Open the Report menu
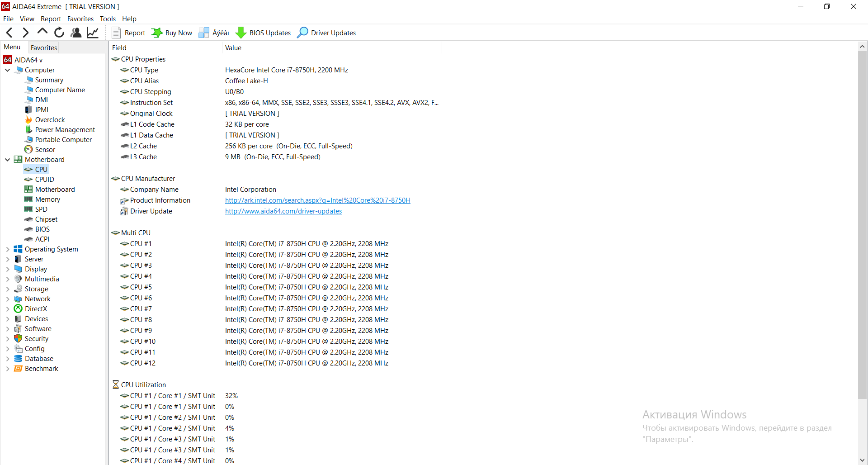The height and width of the screenshot is (465, 868). tap(51, 19)
